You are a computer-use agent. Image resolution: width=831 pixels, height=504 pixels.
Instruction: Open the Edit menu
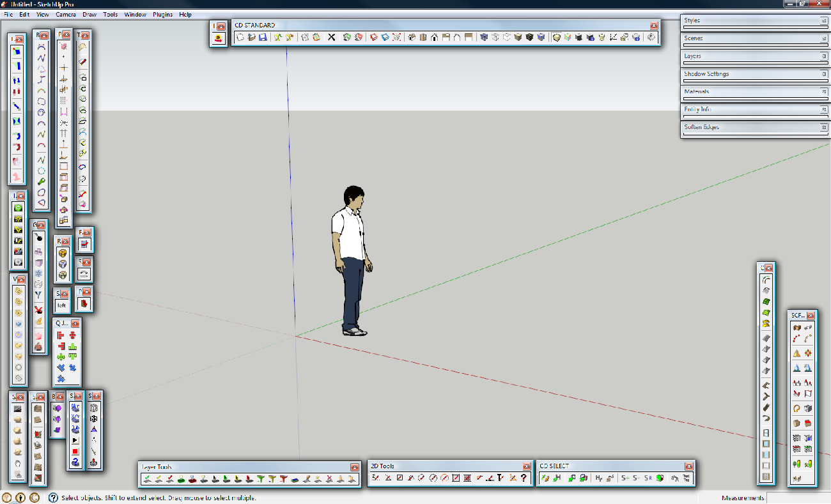click(24, 14)
